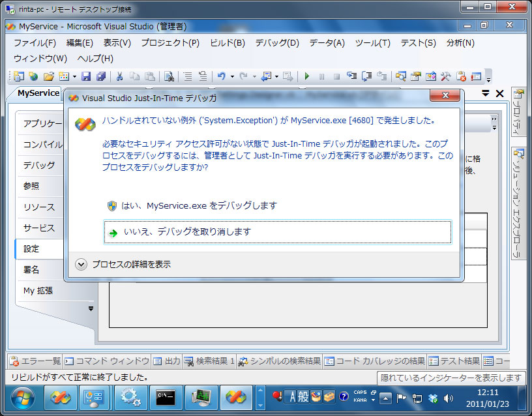Image resolution: width=532 pixels, height=416 pixels.
Task: Click the Comment out lines icon
Action: tap(188, 76)
